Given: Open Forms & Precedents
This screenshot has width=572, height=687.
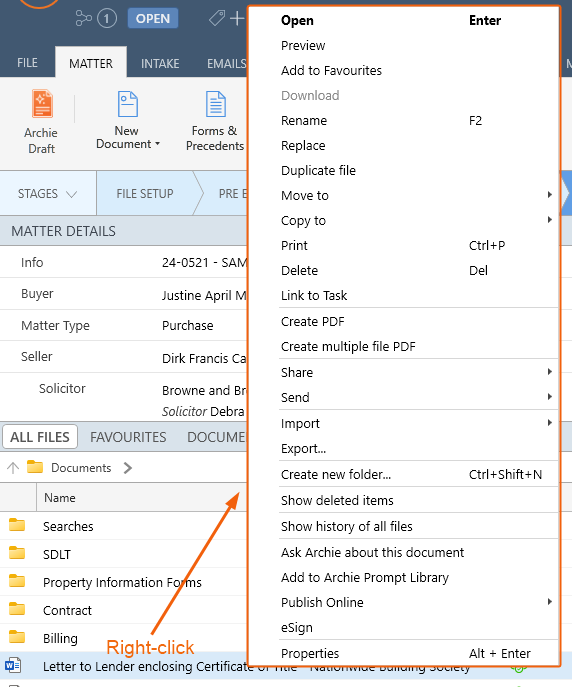Looking at the screenshot, I should (x=215, y=120).
